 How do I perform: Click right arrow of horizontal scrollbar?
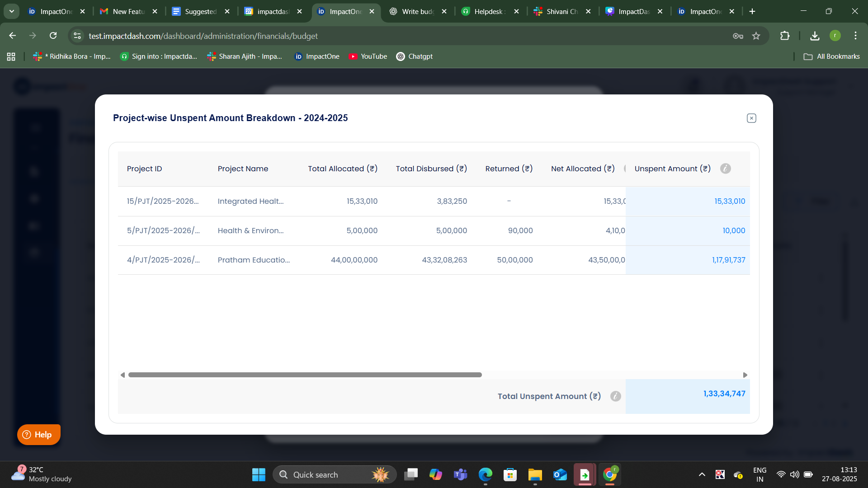(745, 375)
